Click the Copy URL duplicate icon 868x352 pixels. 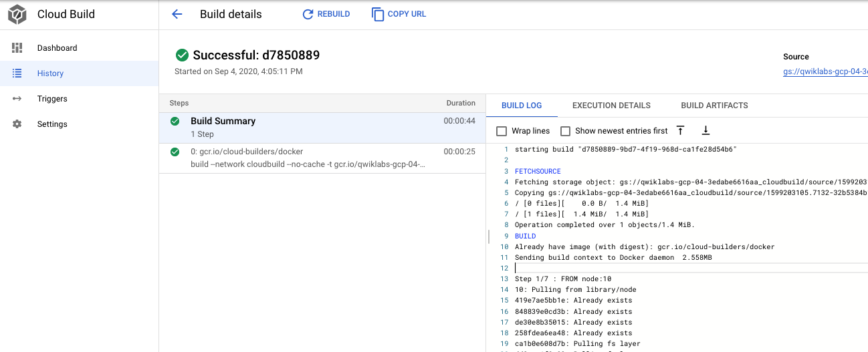click(378, 14)
